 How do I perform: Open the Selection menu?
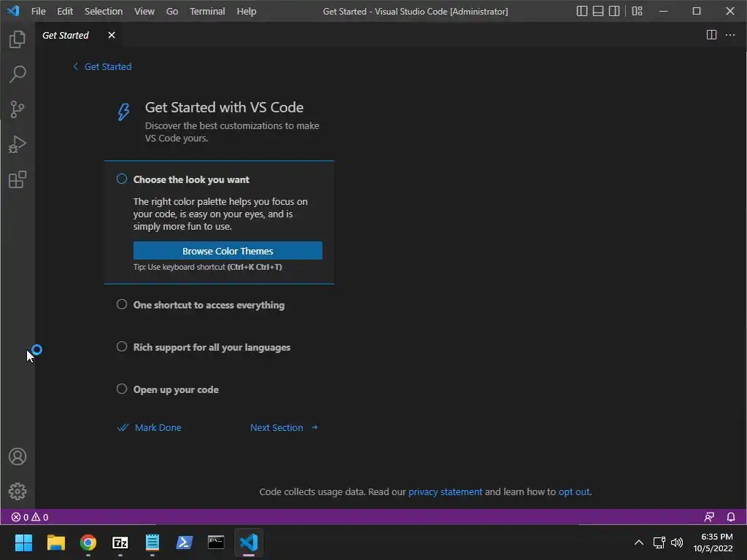coord(104,11)
